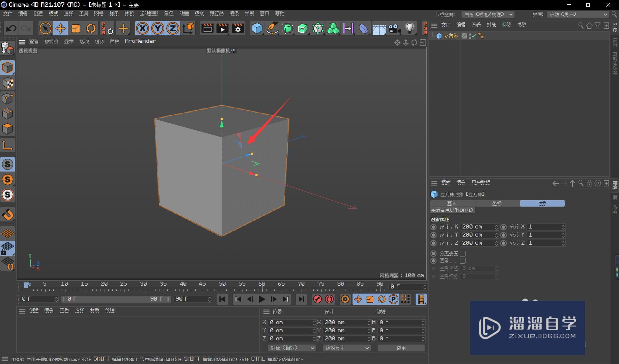Enable Axis mode L icon

click(7, 145)
